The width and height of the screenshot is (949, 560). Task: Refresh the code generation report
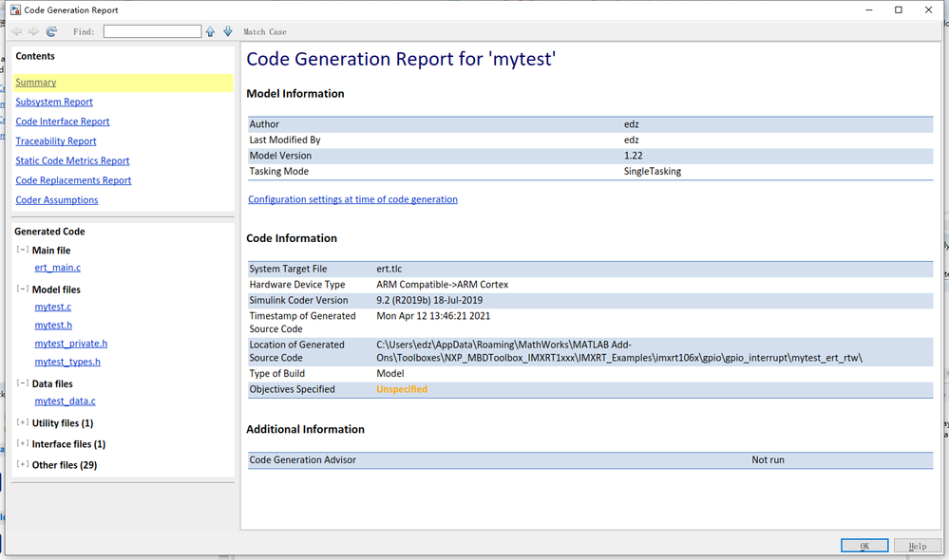click(51, 31)
